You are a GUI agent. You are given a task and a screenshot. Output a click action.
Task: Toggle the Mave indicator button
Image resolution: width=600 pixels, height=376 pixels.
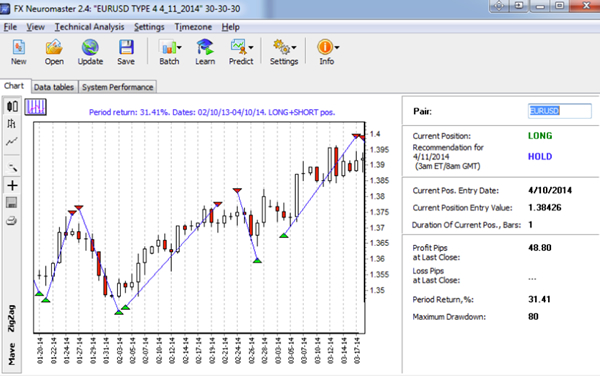tap(12, 354)
